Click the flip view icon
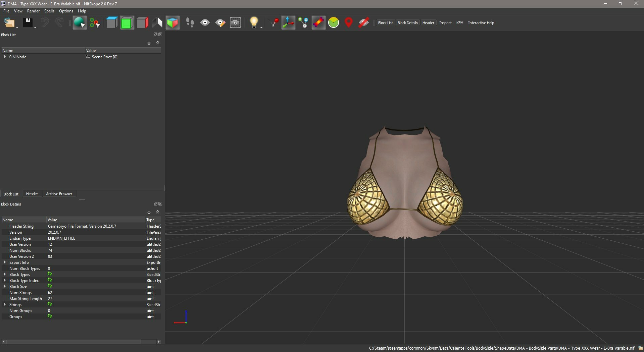The width and height of the screenshot is (644, 352). point(157,23)
